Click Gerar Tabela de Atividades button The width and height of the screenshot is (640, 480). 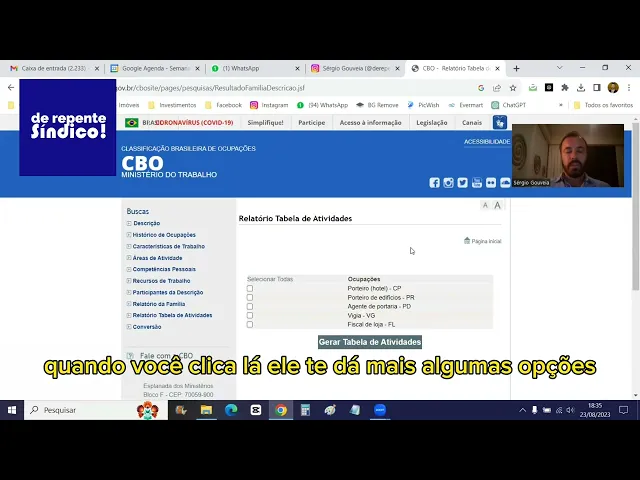point(370,342)
